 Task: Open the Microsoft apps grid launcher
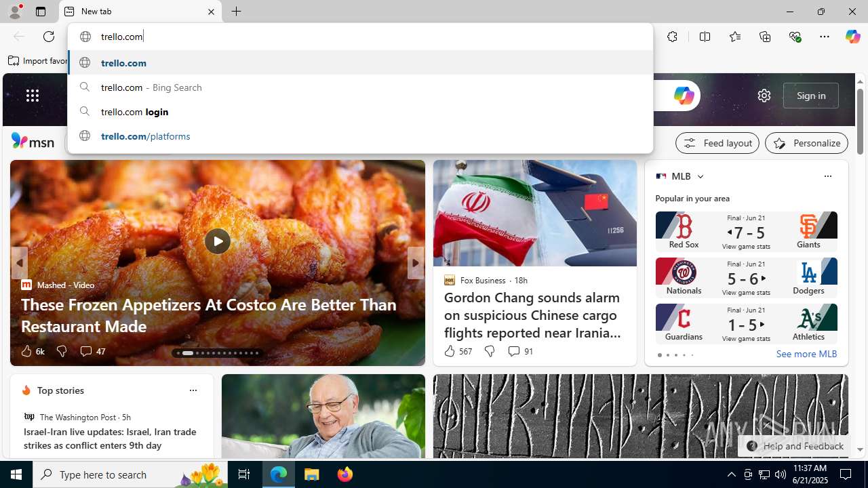(33, 96)
